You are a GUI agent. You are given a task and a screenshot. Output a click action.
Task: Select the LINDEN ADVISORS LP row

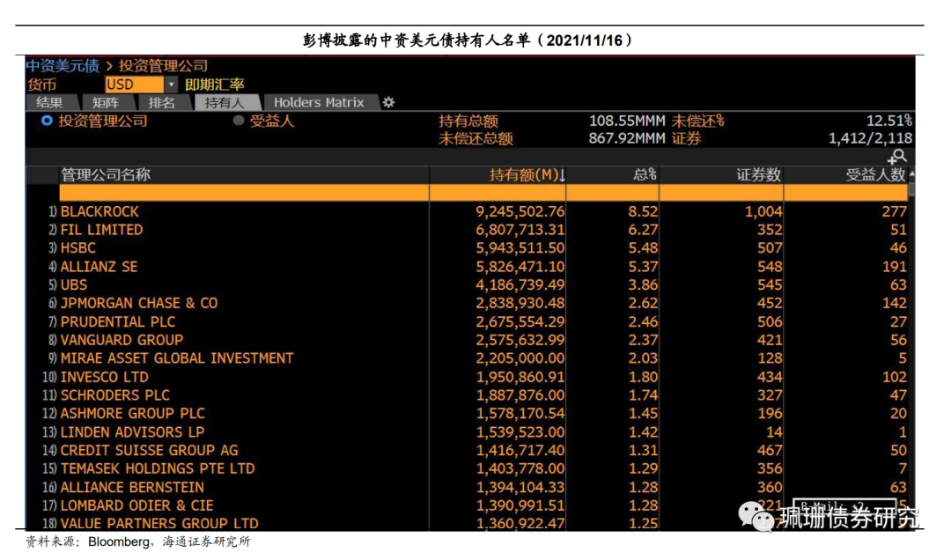click(467, 432)
